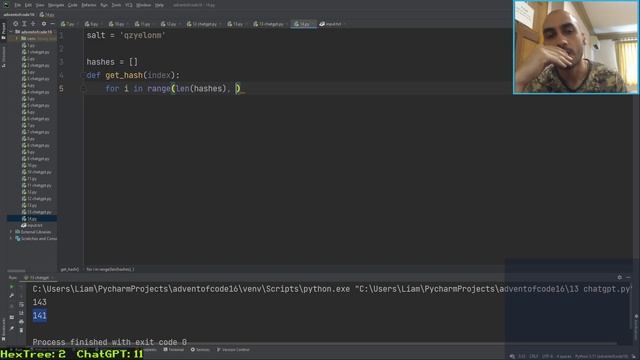Open the Bookmarks vertical side tab
The width and height of the screenshot is (640, 360).
[x=3, y=329]
